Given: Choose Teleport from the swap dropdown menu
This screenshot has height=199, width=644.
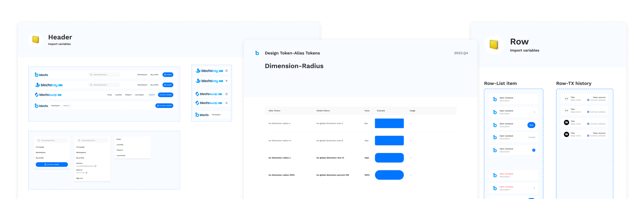Looking at the screenshot, I should pos(120,150).
